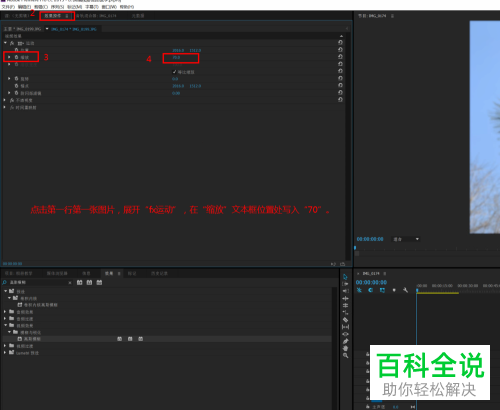
Task: Click the Program Monitor playhead marker
Action: [355, 248]
